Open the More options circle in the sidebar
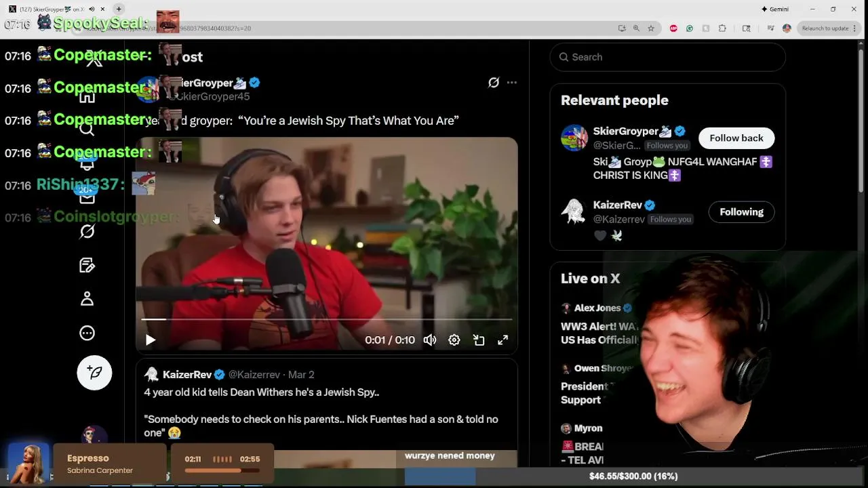This screenshot has width=868, height=488. 87,333
